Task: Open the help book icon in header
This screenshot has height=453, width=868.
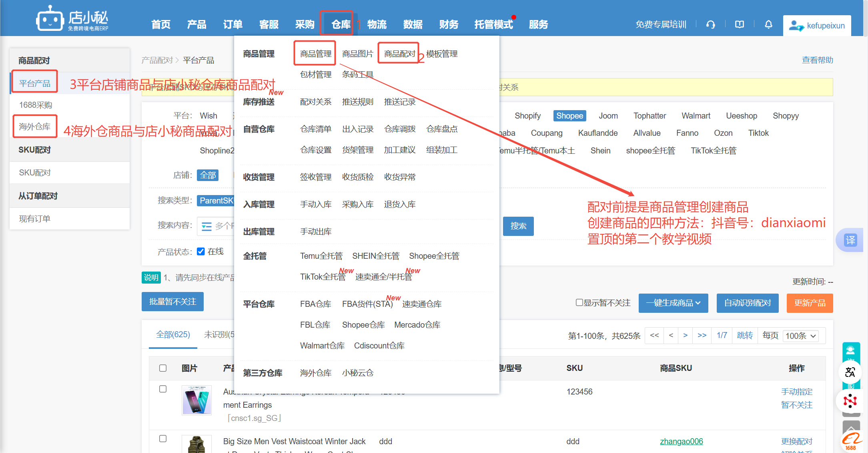Action: click(740, 25)
